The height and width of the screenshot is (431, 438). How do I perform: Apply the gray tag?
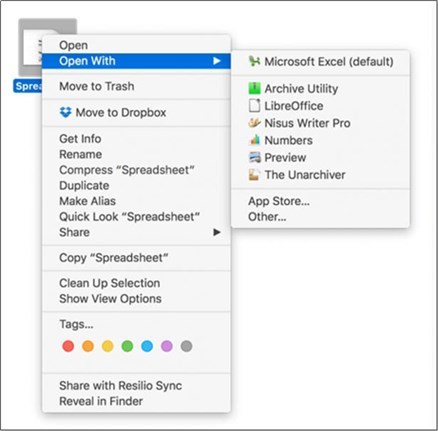click(x=186, y=346)
